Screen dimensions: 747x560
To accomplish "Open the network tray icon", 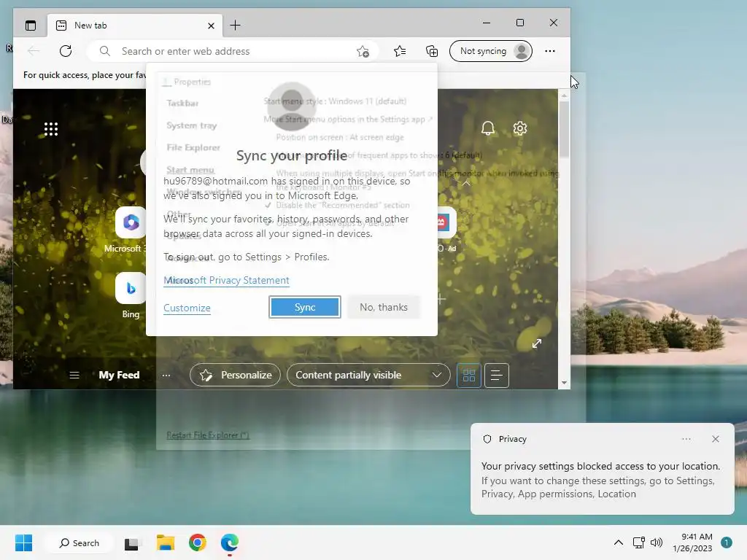I will [638, 542].
